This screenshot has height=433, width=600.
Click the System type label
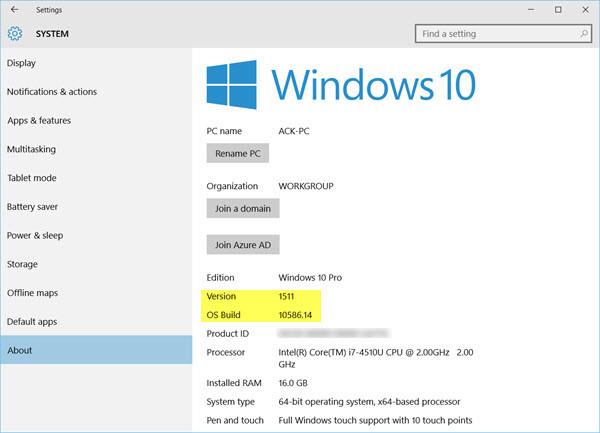tap(231, 402)
